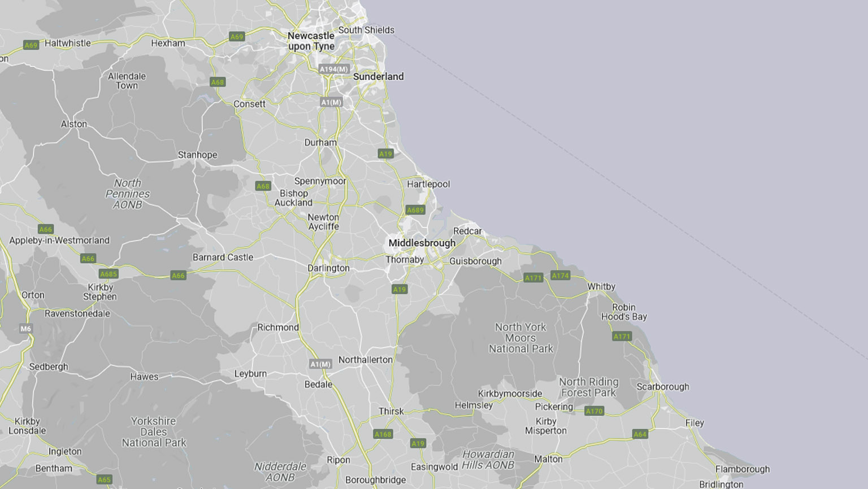Click the Darlington town label

328,268
